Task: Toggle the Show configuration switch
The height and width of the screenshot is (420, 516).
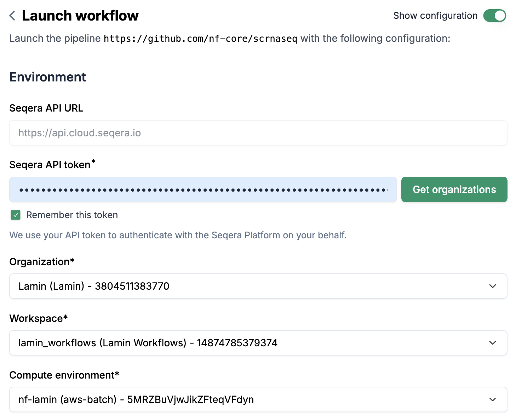Action: [x=494, y=16]
